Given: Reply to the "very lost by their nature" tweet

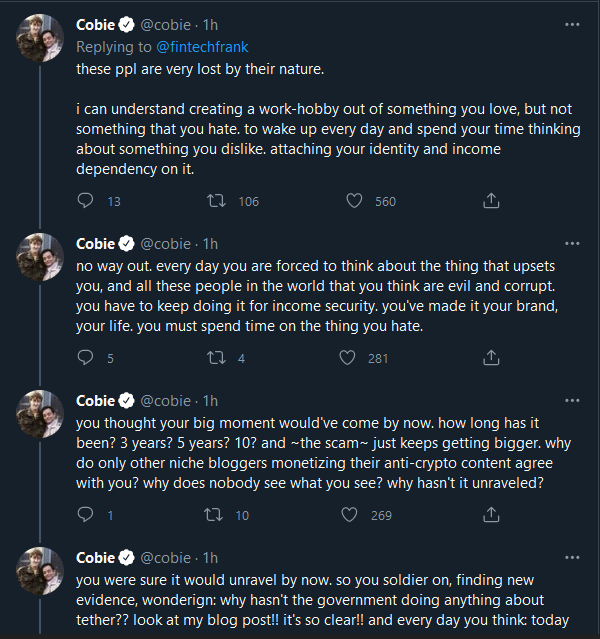Looking at the screenshot, I should (x=85, y=201).
